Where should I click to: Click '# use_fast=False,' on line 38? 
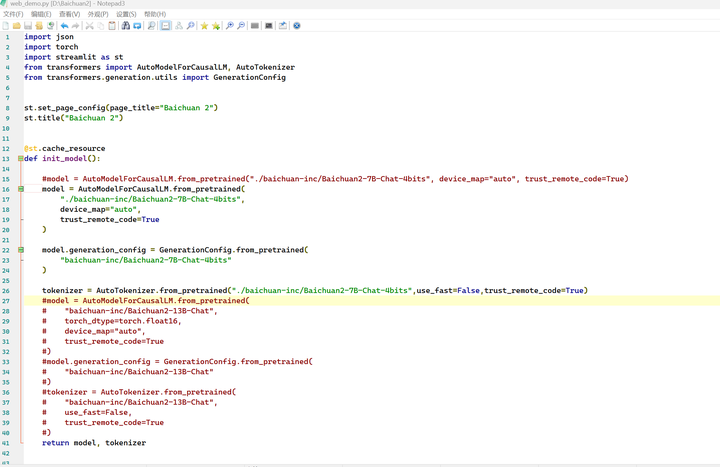point(87,412)
